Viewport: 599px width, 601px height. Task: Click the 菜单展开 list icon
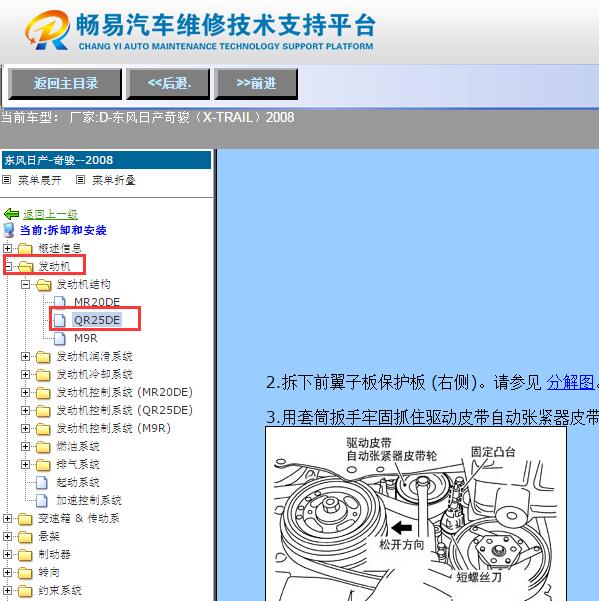pyautogui.click(x=7, y=179)
